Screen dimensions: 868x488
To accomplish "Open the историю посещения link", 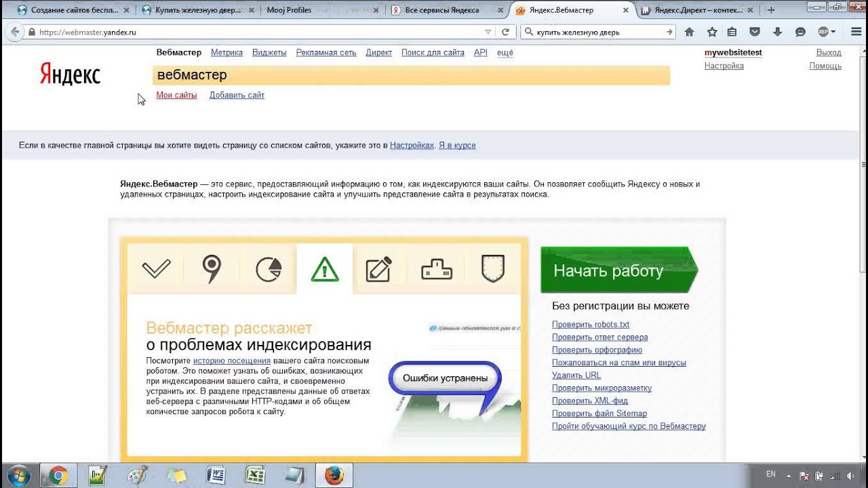I will pyautogui.click(x=232, y=361).
